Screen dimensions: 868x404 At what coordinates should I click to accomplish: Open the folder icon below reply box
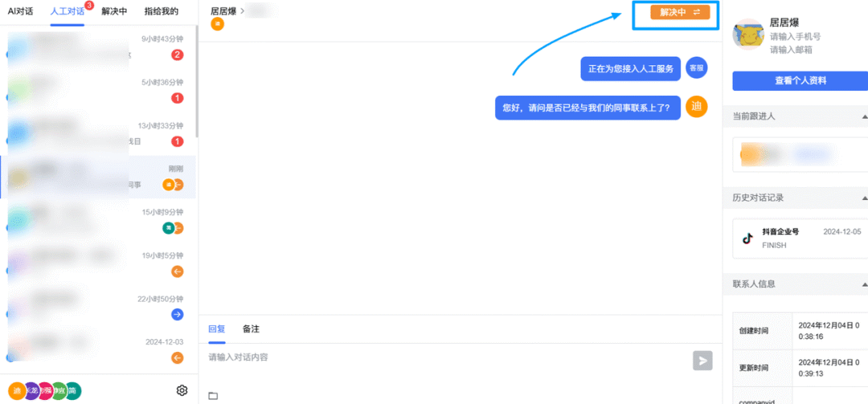pos(213,396)
